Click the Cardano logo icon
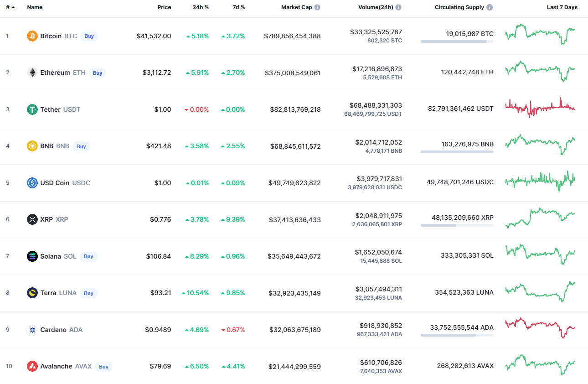588x384 pixels. pyautogui.click(x=32, y=330)
